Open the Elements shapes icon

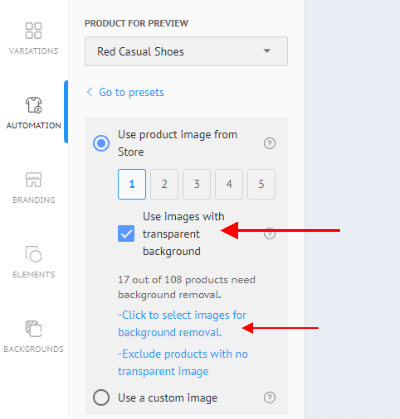pos(34,254)
